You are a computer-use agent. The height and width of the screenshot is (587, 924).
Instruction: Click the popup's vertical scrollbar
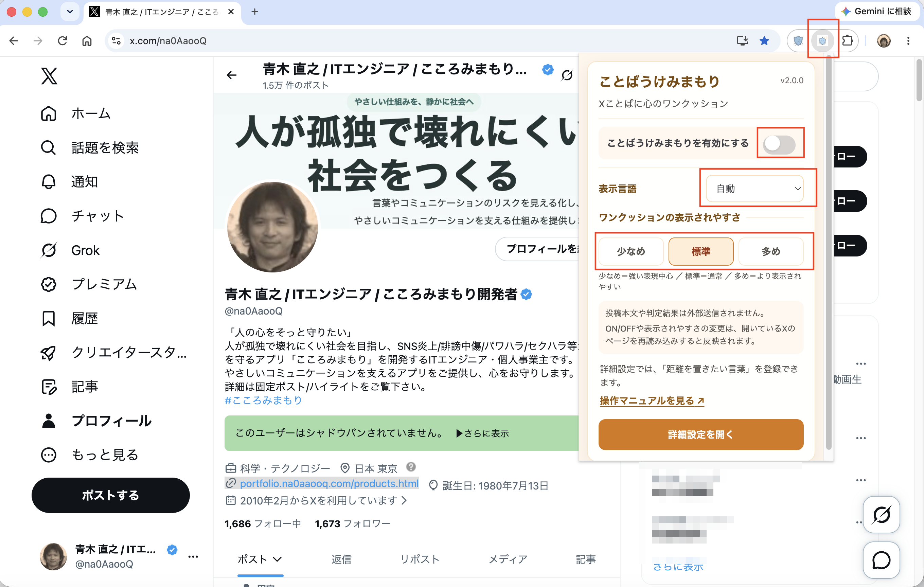pos(829,253)
